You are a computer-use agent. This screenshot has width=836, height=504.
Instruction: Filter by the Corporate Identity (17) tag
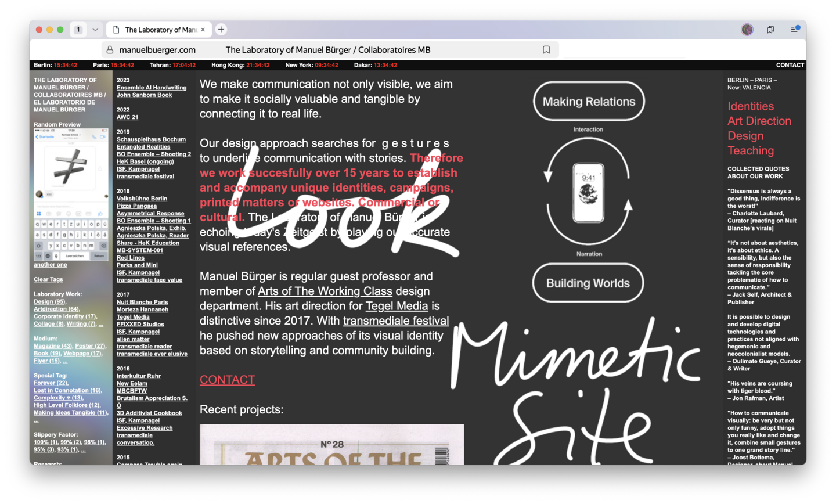65,316
